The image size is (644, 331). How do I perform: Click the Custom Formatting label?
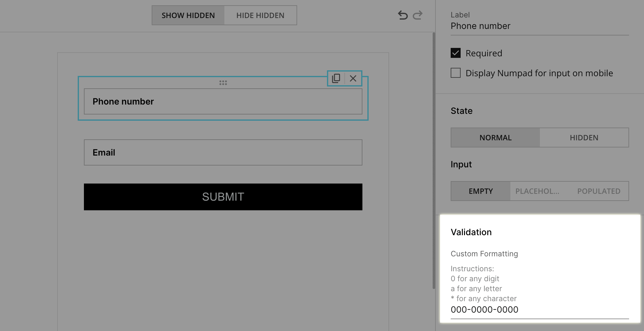coord(484,254)
